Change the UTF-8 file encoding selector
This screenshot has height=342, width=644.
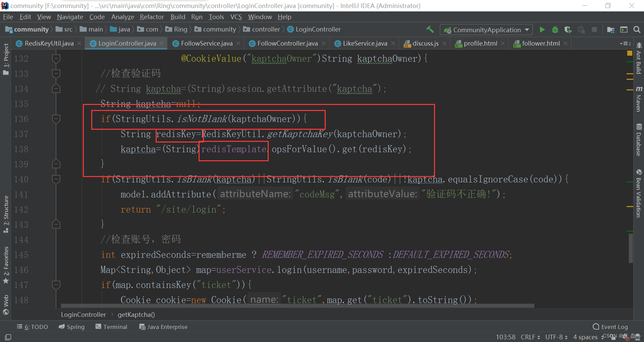coord(556,337)
